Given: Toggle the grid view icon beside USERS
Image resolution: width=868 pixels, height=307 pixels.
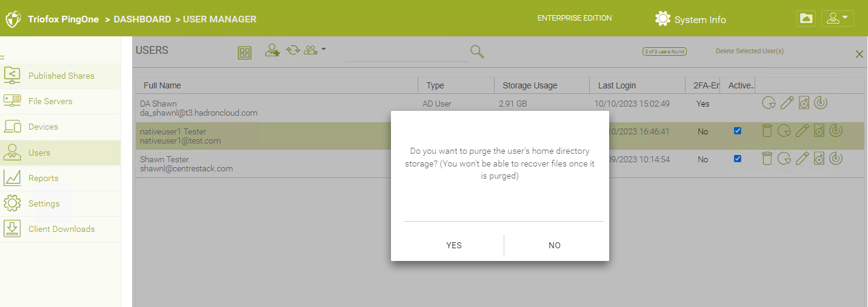Looking at the screenshot, I should click(x=244, y=53).
